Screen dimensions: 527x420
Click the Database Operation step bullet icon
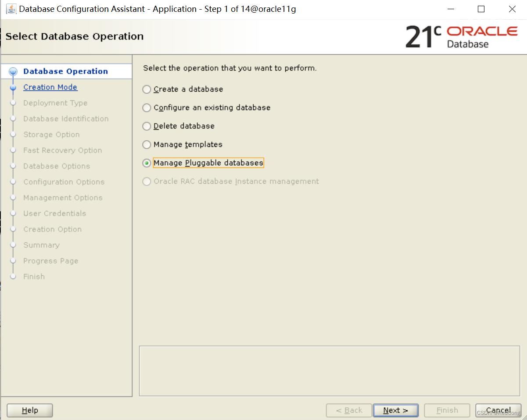click(13, 71)
